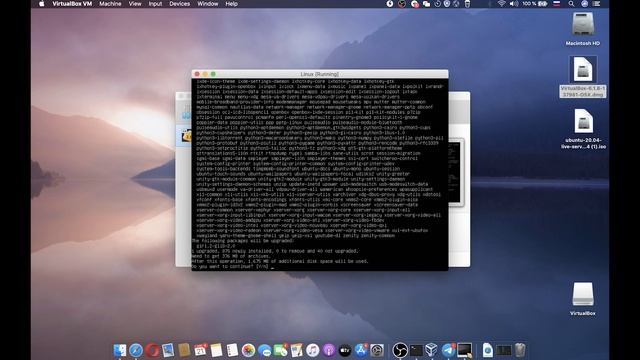This screenshot has height=360, width=640.
Task: Open System Preferences in the dock
Action: click(377, 350)
